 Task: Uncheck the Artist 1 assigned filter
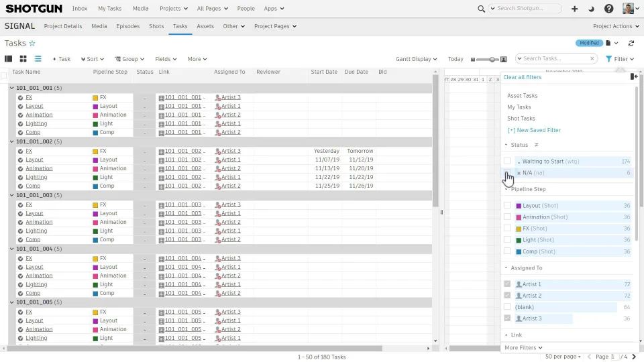click(x=507, y=284)
